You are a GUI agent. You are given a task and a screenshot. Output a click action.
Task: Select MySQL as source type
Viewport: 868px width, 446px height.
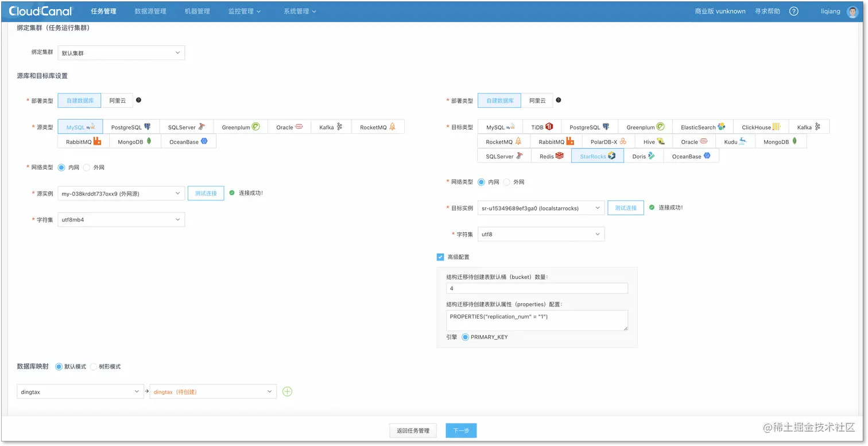coord(80,127)
